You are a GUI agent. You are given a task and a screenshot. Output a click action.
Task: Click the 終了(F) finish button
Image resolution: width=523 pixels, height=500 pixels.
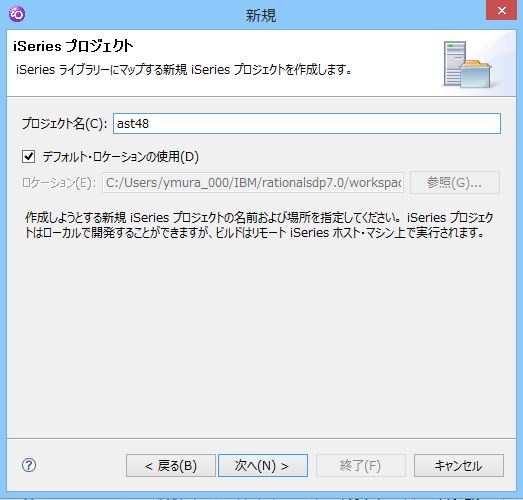[361, 465]
